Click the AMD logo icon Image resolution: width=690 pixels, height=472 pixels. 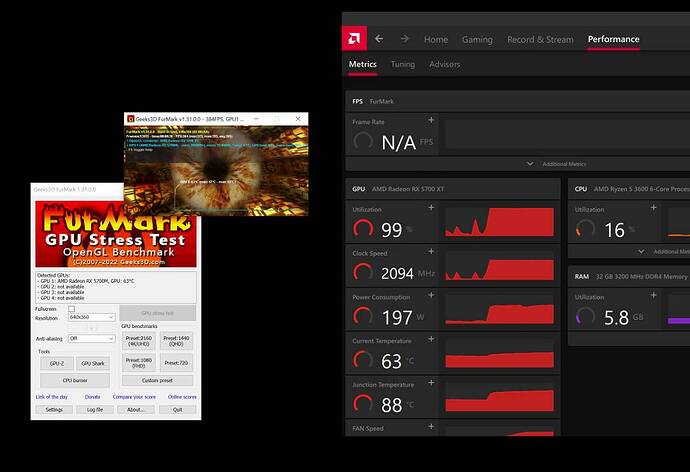[x=354, y=39]
